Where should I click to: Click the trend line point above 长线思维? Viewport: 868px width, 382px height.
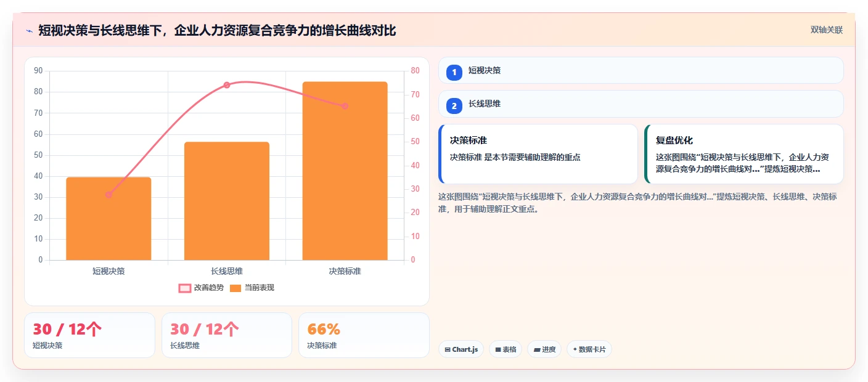click(227, 85)
